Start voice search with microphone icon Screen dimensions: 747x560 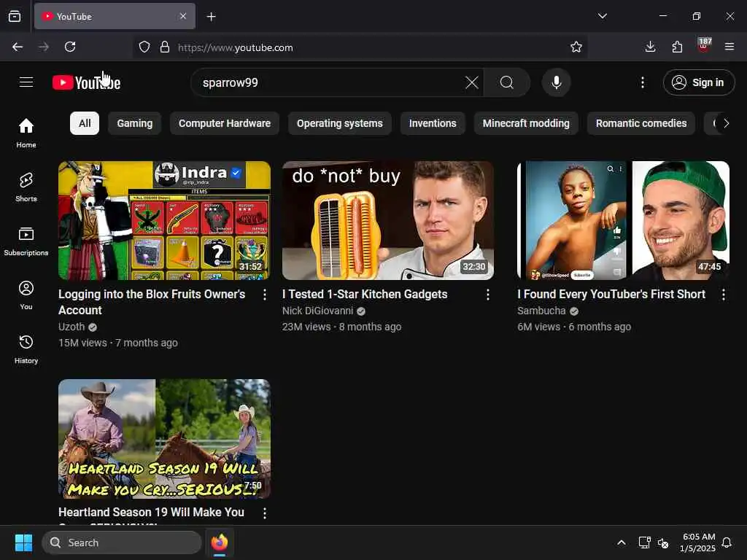point(556,82)
